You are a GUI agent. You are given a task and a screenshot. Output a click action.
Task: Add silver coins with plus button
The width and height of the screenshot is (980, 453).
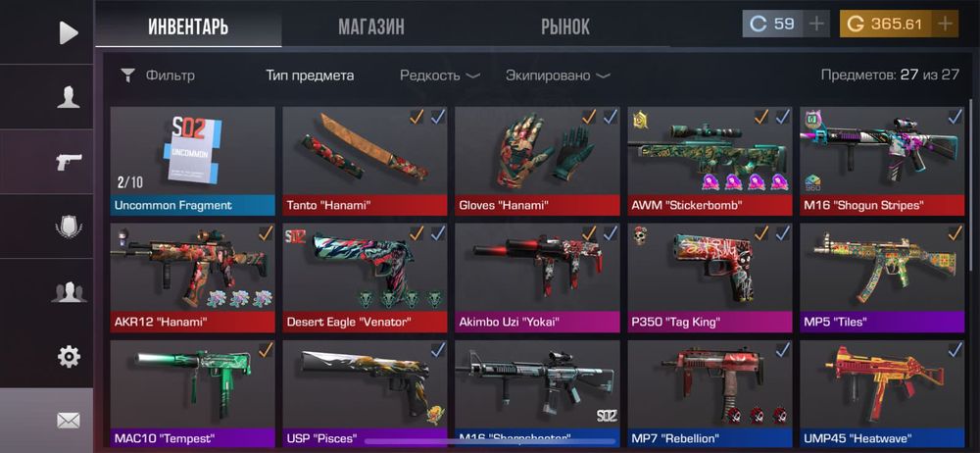816,24
